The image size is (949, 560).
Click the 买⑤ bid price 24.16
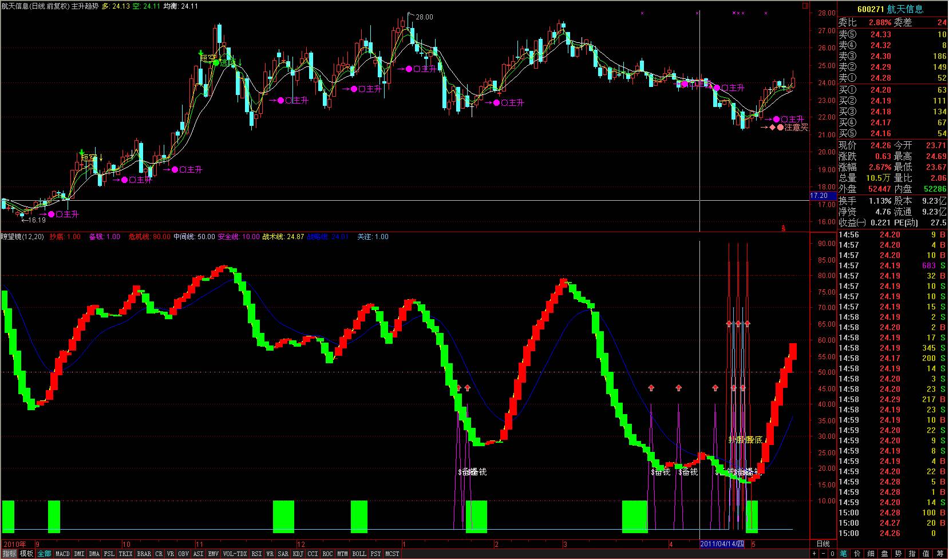click(880, 134)
